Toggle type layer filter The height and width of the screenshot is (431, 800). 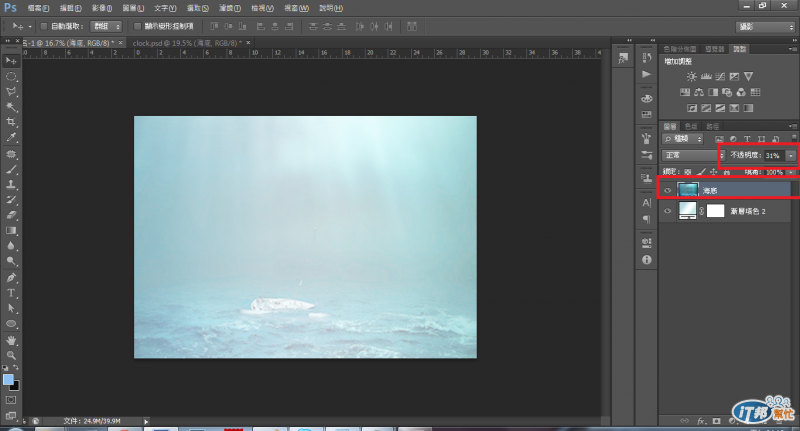click(x=747, y=139)
